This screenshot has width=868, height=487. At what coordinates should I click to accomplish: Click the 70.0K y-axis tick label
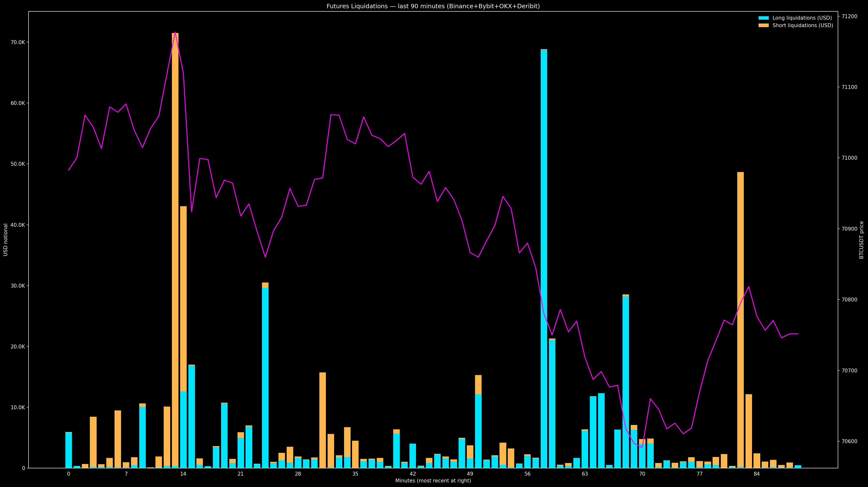tap(18, 42)
